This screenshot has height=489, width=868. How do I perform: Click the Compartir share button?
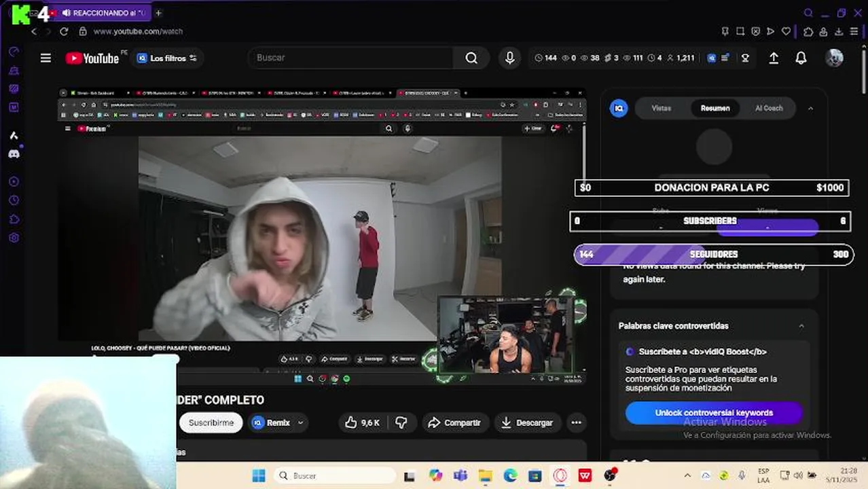click(454, 422)
